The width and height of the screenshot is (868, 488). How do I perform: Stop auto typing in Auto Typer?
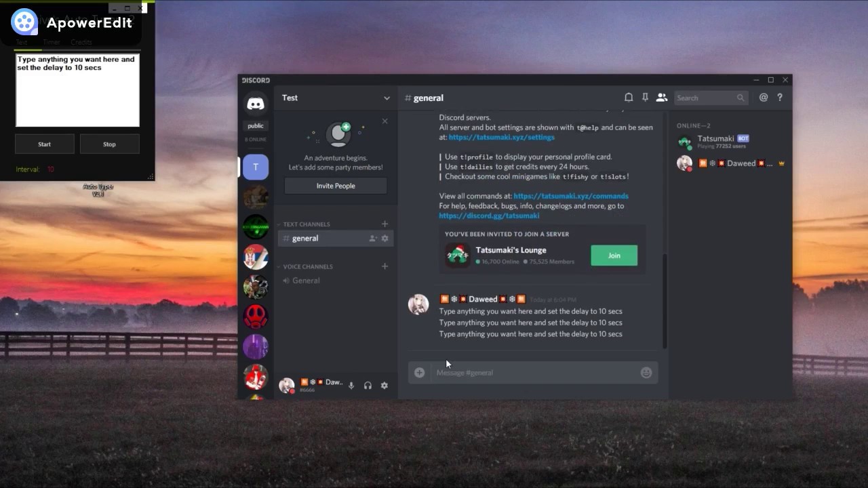[x=109, y=144]
